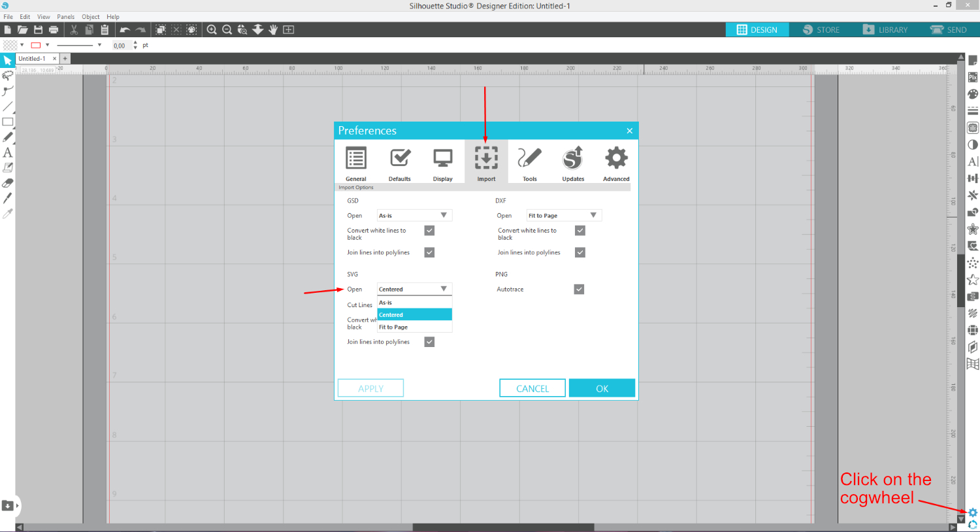Click the open folder icon
Screen dimensions: 980x532
22,29
